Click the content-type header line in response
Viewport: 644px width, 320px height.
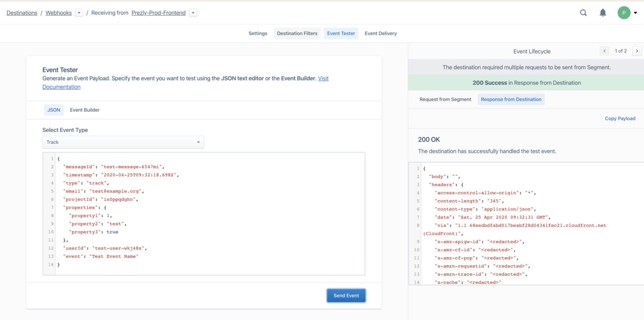(x=485, y=209)
